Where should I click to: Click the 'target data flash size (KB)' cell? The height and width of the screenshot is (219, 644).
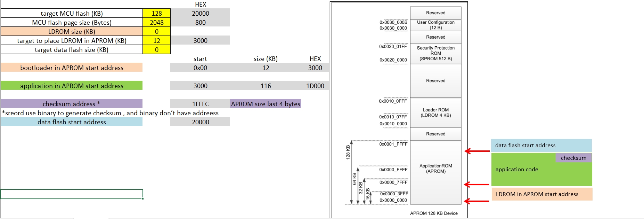point(72,49)
